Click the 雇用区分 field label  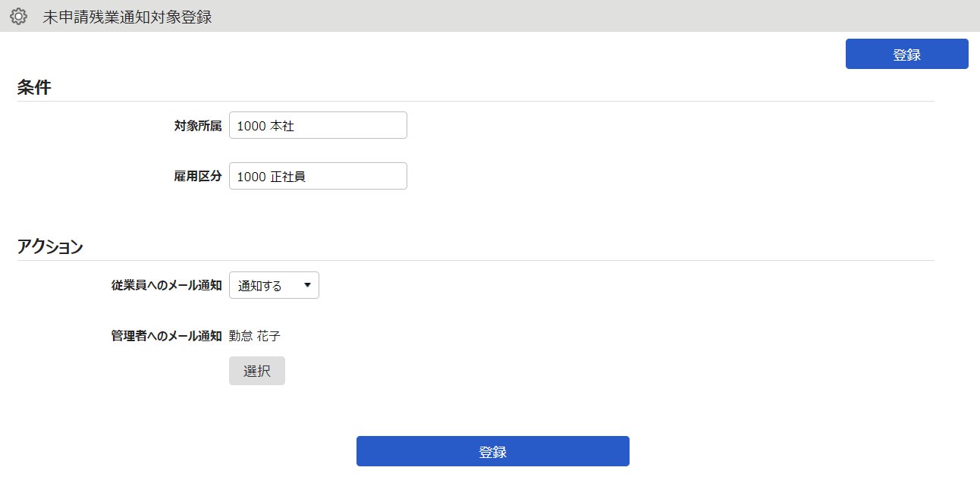[x=197, y=176]
